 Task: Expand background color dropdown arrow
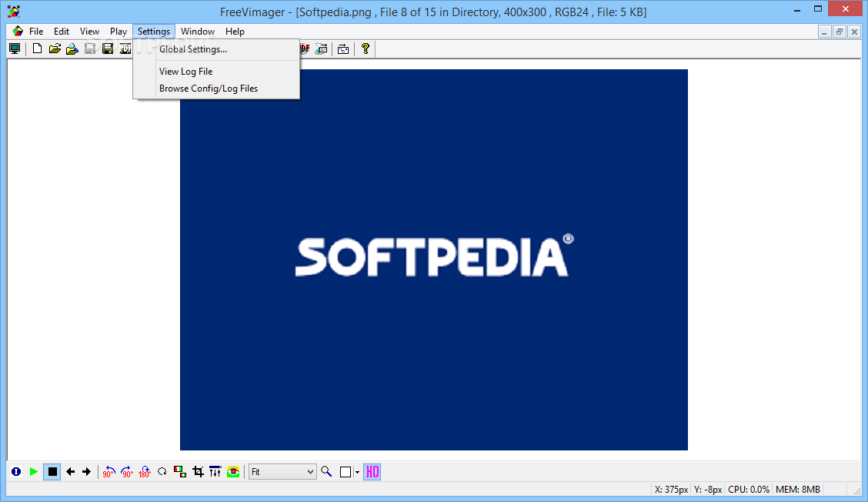357,472
